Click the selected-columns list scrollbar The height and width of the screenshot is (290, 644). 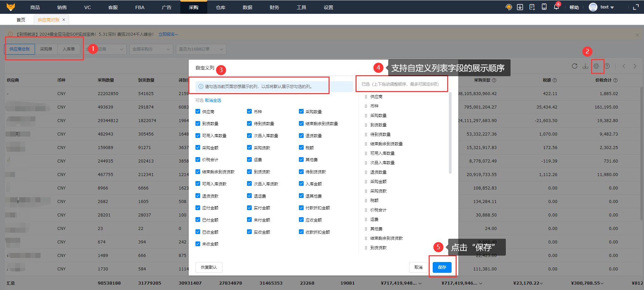(x=450, y=133)
